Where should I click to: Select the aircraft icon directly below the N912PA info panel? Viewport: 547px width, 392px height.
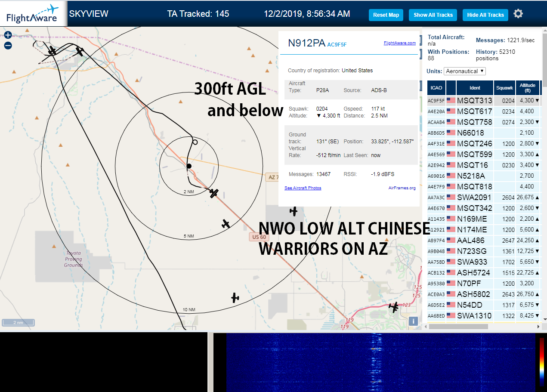point(294,211)
